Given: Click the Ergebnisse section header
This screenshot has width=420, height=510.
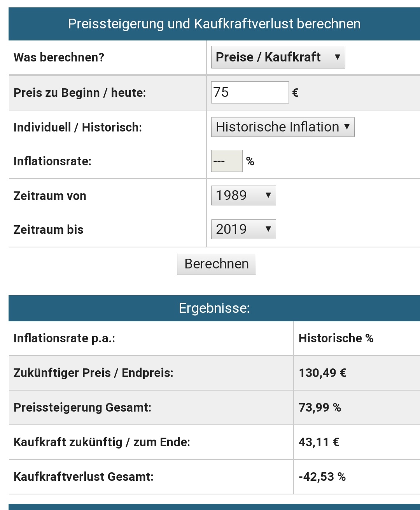Looking at the screenshot, I should [x=214, y=308].
